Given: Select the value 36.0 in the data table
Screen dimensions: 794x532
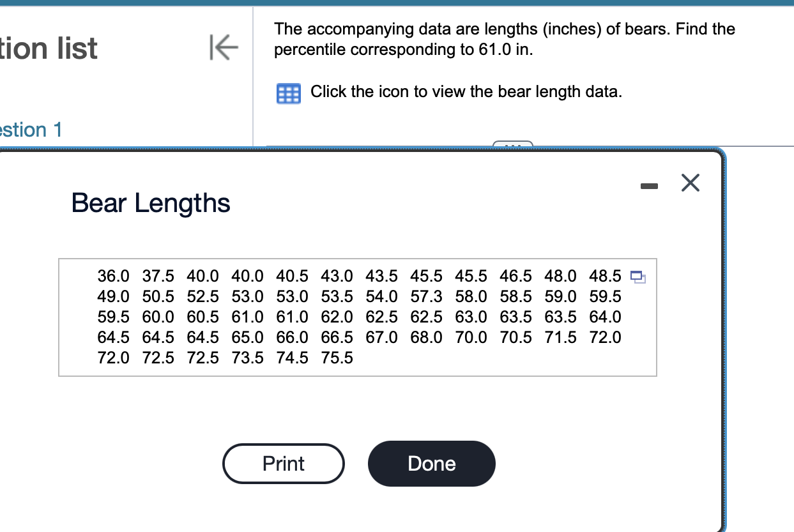Looking at the screenshot, I should click(113, 276).
